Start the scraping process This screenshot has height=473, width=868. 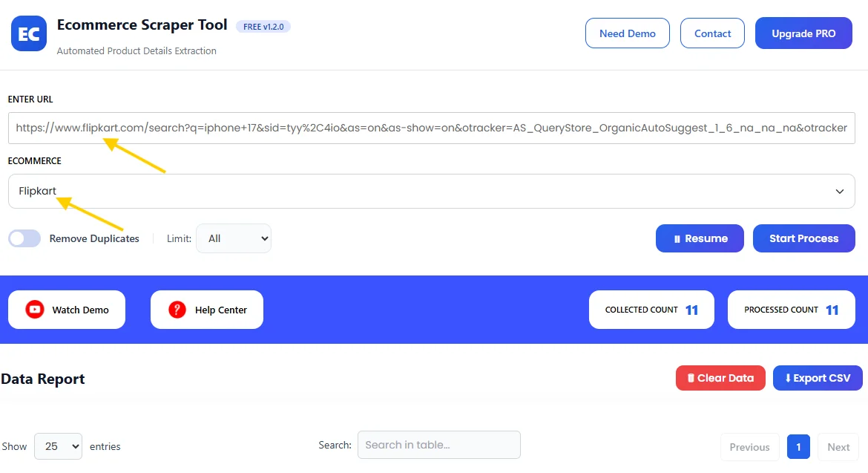coord(803,238)
